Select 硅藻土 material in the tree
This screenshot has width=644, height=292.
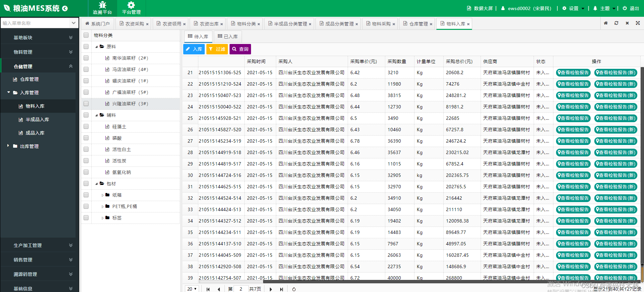click(x=119, y=127)
